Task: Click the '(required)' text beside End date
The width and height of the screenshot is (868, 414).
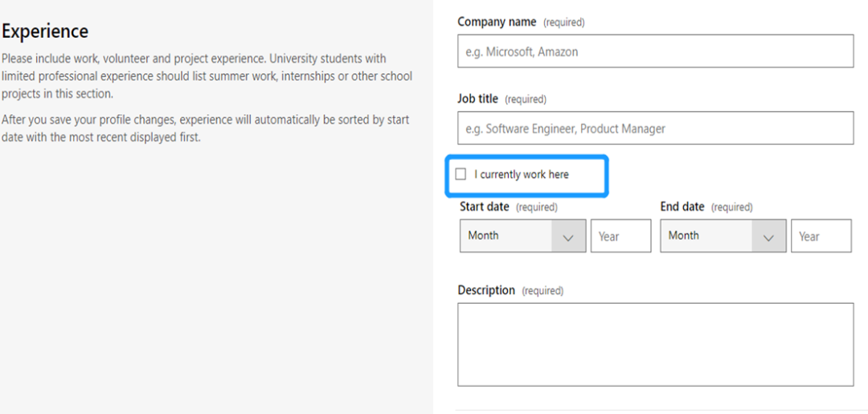Action: tap(732, 207)
